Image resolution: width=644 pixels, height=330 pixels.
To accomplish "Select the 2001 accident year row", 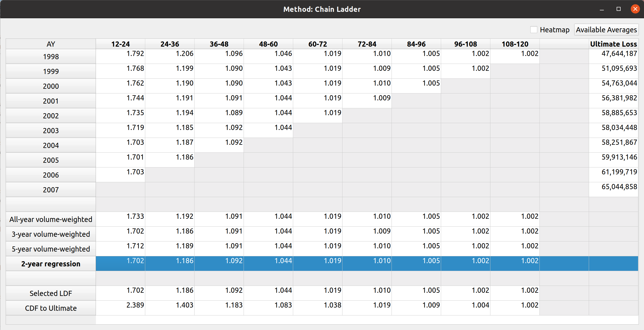I will click(51, 101).
